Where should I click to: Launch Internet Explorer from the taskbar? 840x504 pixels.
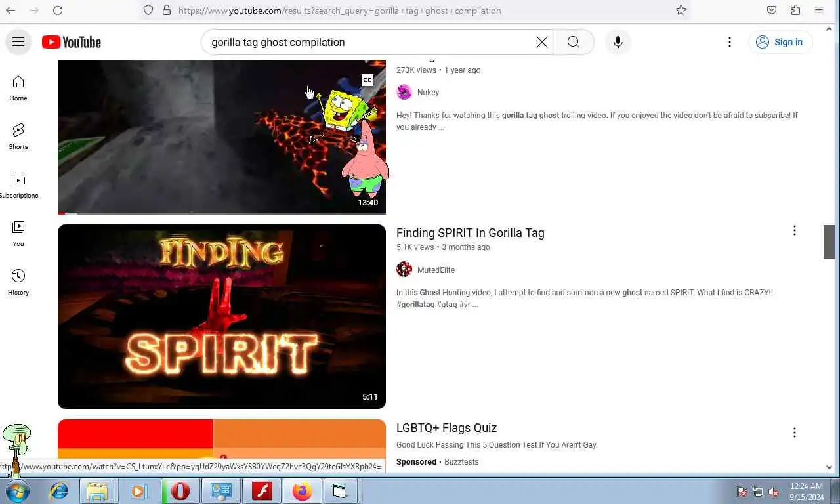pyautogui.click(x=59, y=491)
